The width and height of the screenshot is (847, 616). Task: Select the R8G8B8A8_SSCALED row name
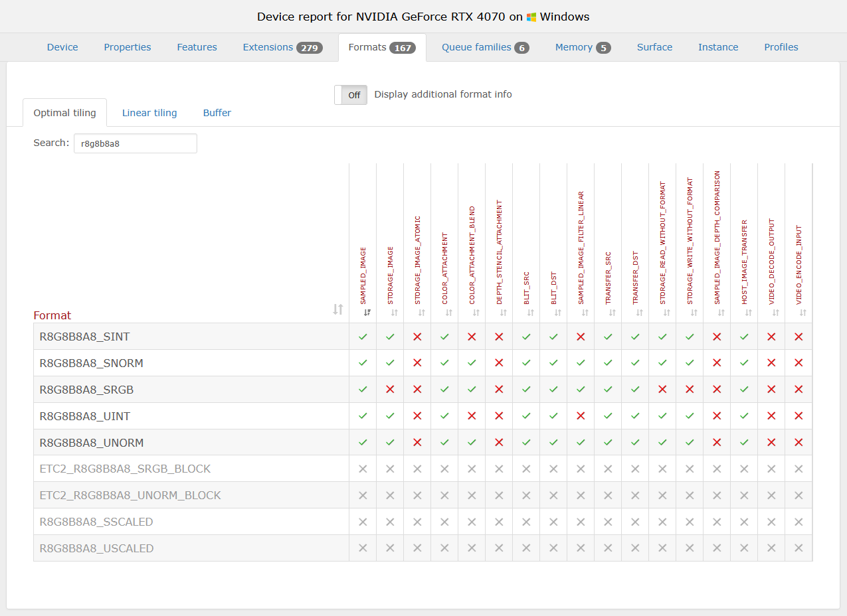click(x=96, y=522)
